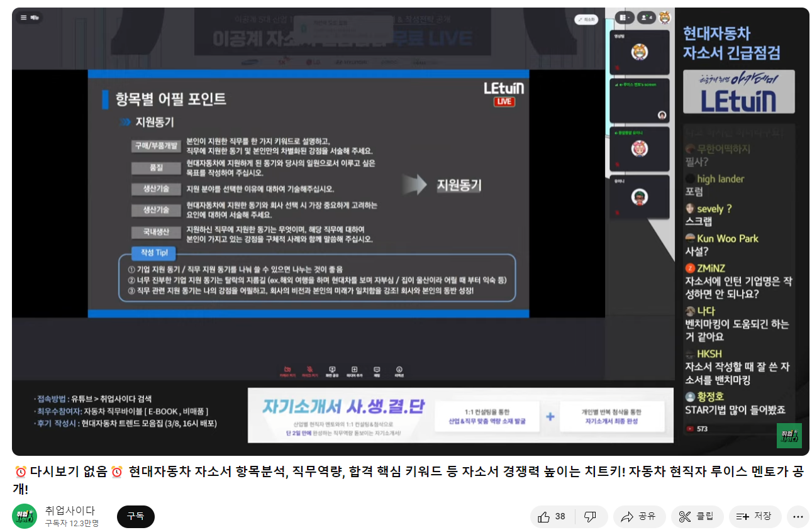Open the chat (채팅) icon in meeting bar
Image resolution: width=812 pixels, height=530 pixels.
(x=377, y=370)
